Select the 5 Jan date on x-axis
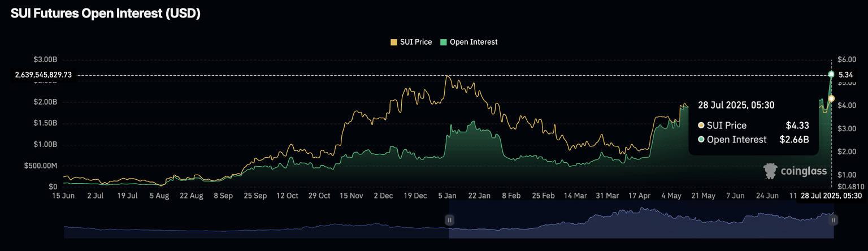 (448, 196)
